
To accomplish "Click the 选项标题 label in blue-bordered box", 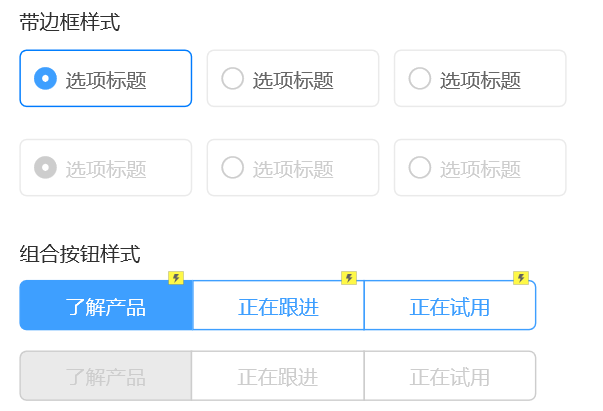I will pos(106,80).
